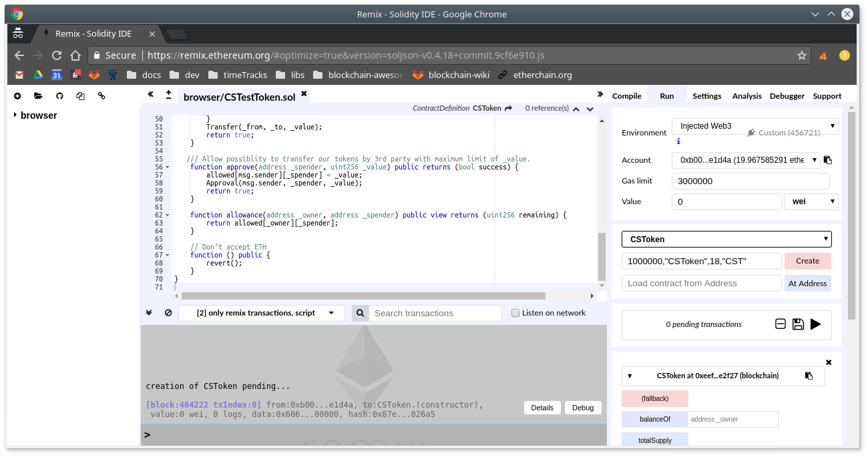Clear the terminal console
868x457 pixels.
pyautogui.click(x=168, y=313)
